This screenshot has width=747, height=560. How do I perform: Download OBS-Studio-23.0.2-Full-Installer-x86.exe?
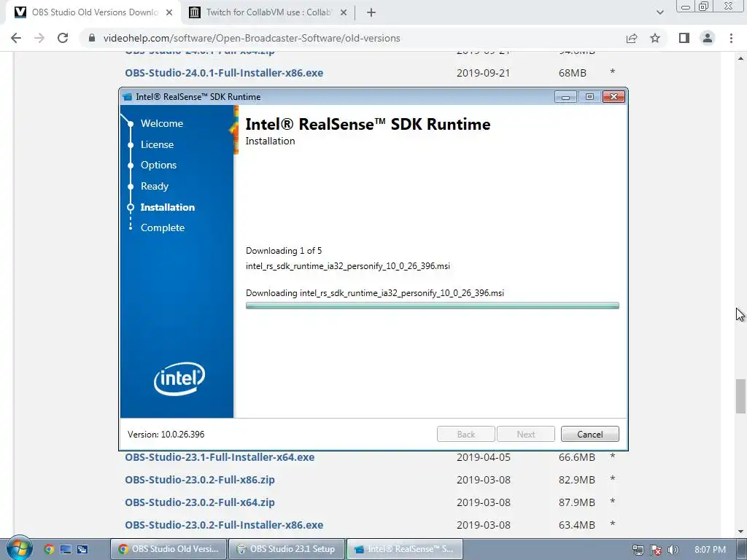pos(224,525)
